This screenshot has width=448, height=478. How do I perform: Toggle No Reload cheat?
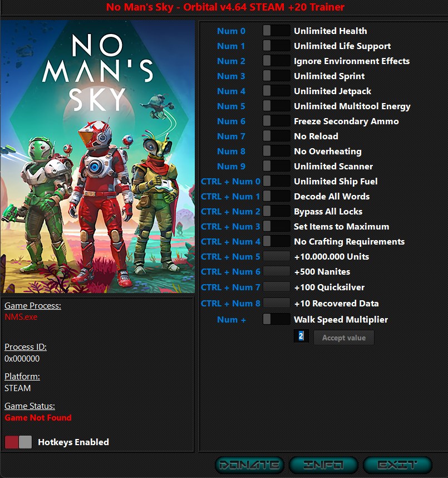[x=276, y=136]
